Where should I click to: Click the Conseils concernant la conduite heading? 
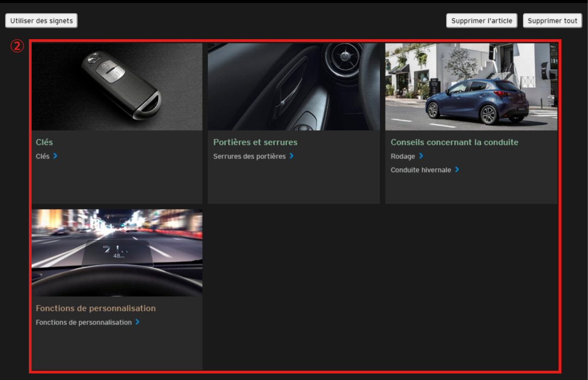(x=454, y=142)
